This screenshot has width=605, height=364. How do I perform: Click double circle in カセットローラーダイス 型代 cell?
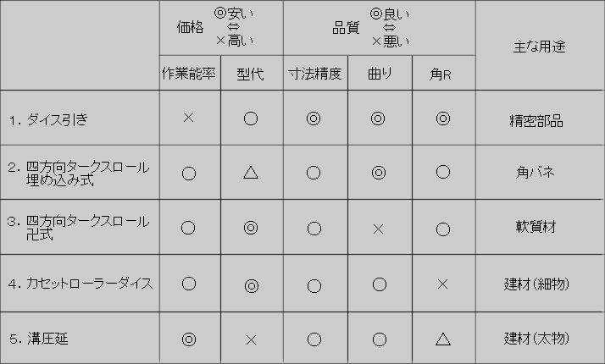click(x=251, y=284)
